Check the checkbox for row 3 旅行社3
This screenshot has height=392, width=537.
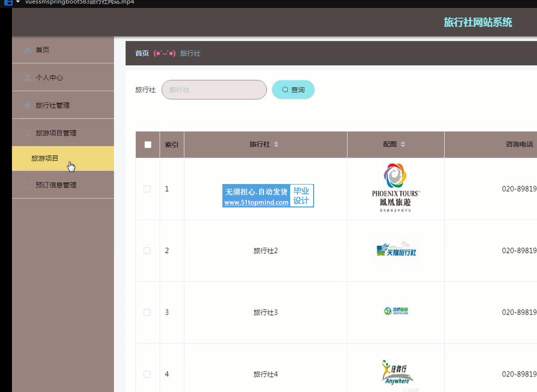point(147,313)
